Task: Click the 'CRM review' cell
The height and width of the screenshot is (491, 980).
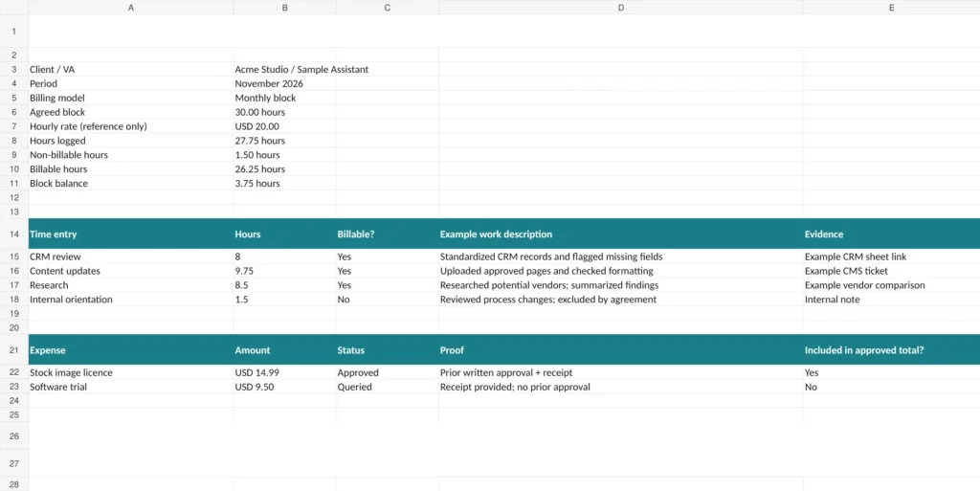Action: pos(130,257)
